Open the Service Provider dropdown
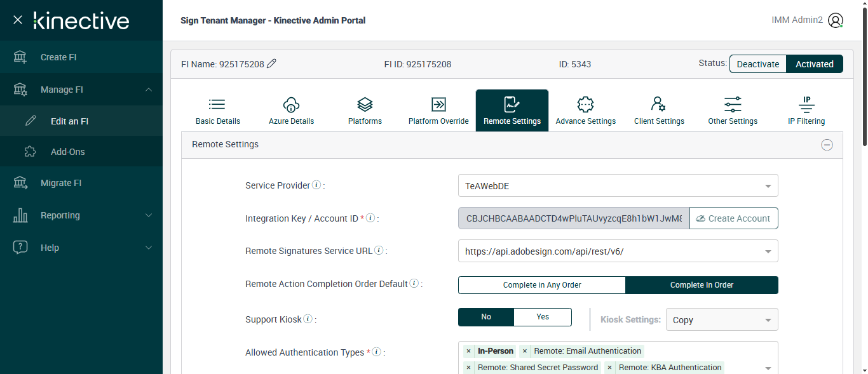The width and height of the screenshot is (868, 374). click(618, 186)
